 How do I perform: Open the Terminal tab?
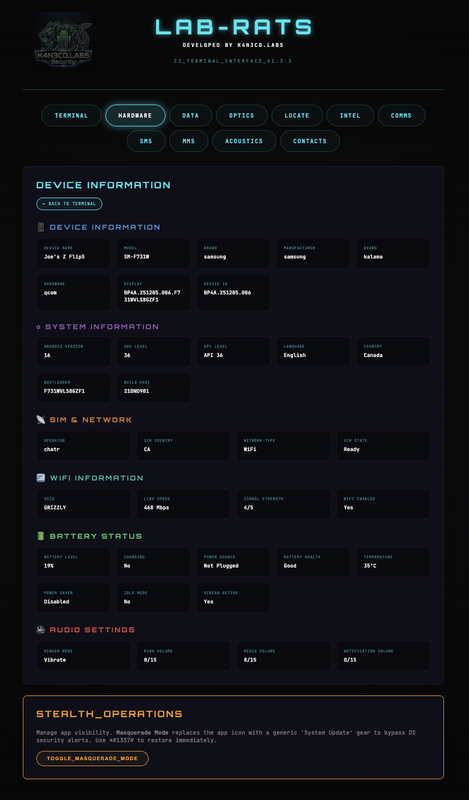(71, 115)
